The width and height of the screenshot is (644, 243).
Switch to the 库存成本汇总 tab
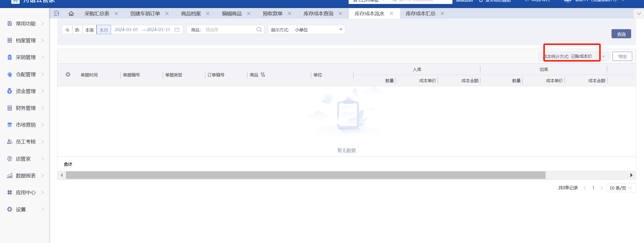click(x=420, y=14)
